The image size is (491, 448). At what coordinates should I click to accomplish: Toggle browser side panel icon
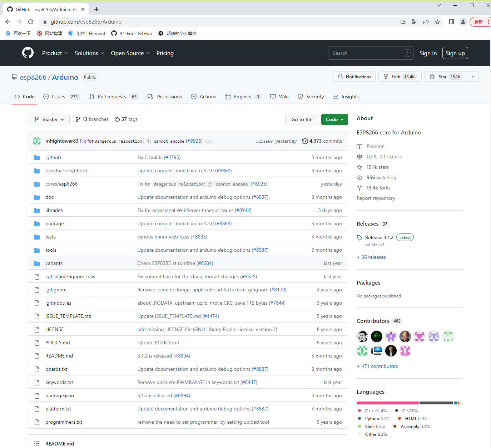tap(452, 22)
